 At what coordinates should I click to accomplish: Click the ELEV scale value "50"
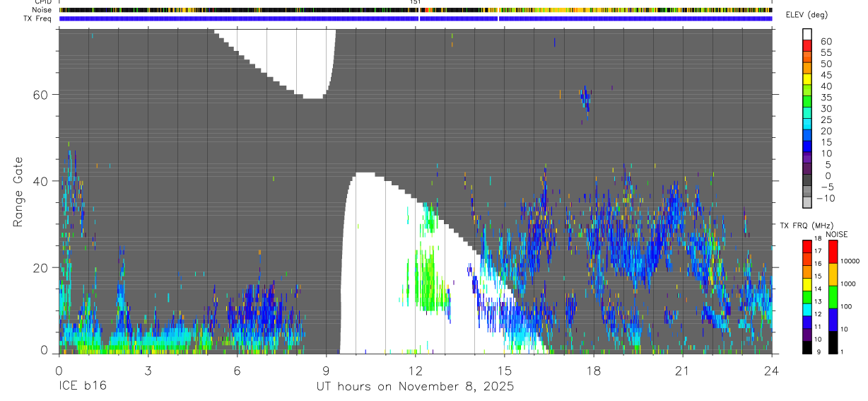click(826, 64)
